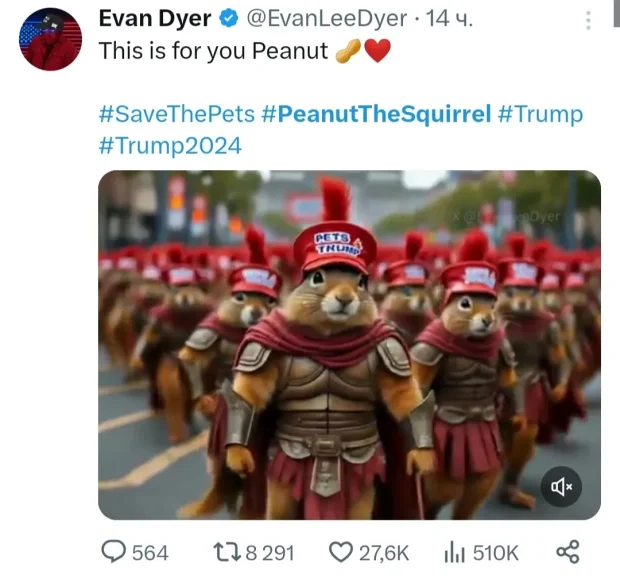Open the #SaveThePets hashtag

[x=177, y=114]
